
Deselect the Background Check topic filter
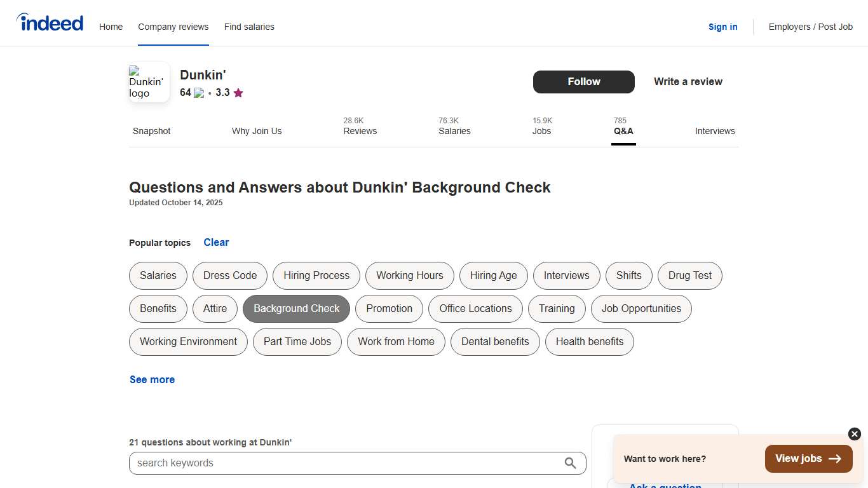point(296,309)
